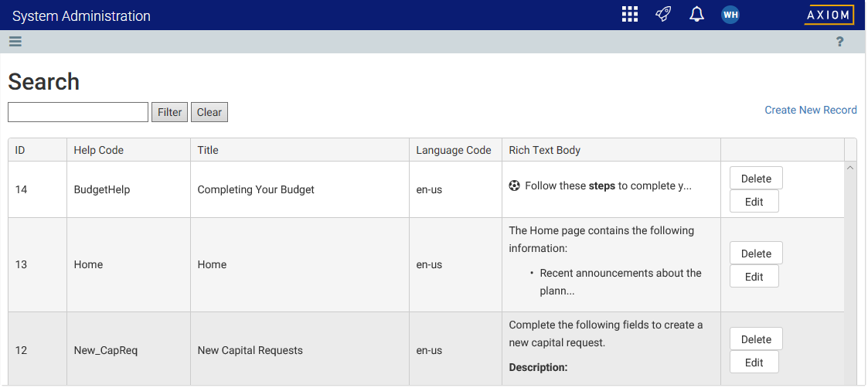Image resolution: width=868 pixels, height=388 pixels.
Task: Edit the New_CapReq record
Action: tap(754, 362)
